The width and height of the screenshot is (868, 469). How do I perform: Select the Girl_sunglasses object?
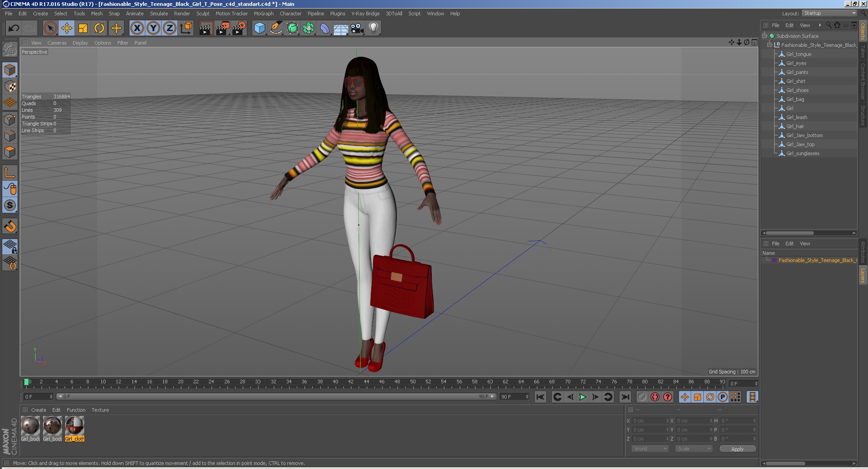coord(803,153)
